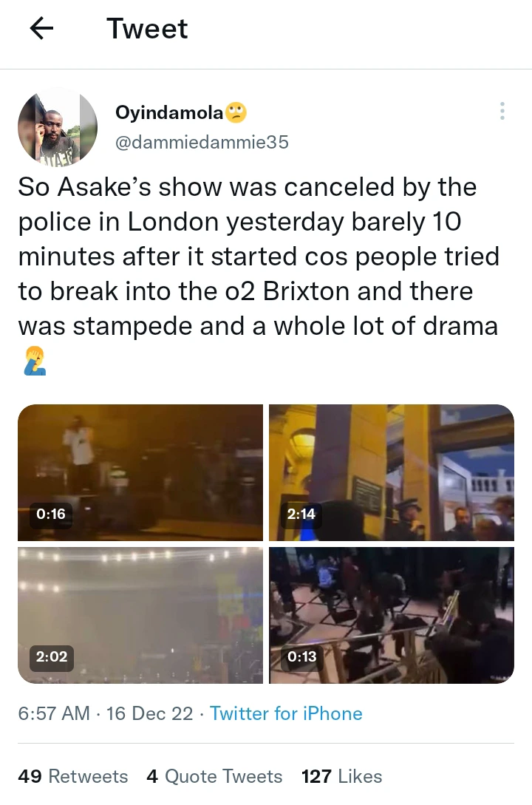
Task: Click the 16 Dec 22 date
Action: pyautogui.click(x=150, y=713)
